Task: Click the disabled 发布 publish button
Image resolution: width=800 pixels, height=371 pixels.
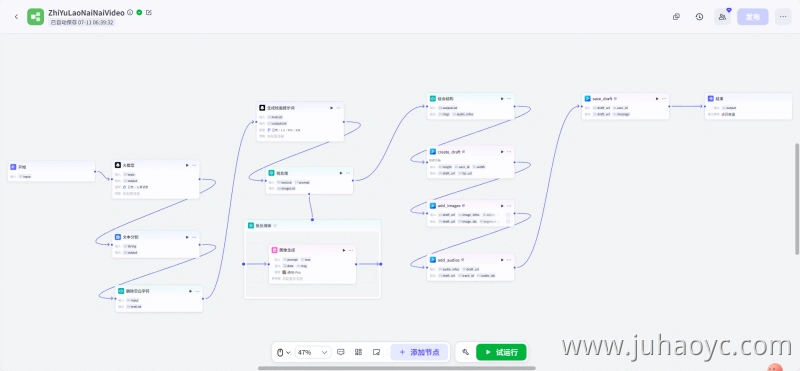Action: click(753, 17)
